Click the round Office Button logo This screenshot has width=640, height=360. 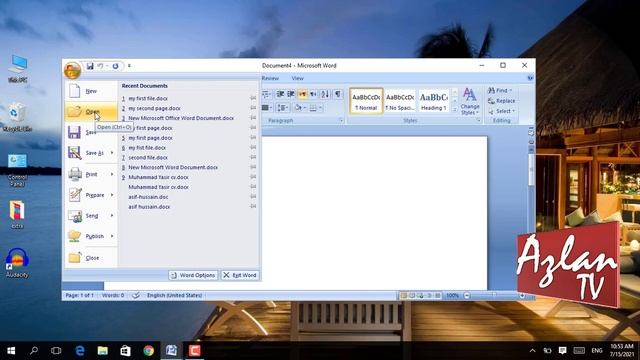click(72, 70)
